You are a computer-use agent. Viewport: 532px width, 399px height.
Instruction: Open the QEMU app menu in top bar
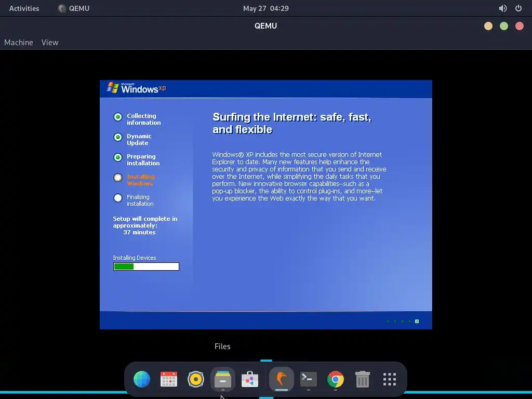[74, 8]
